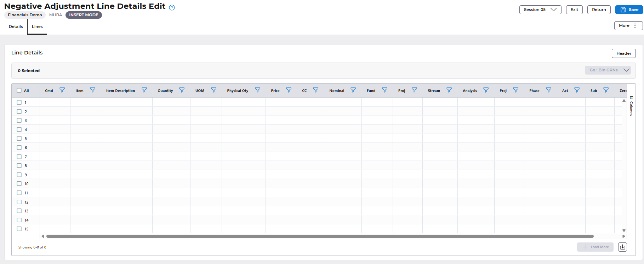
Task: Click the grid scroll up arrow
Action: [x=624, y=101]
